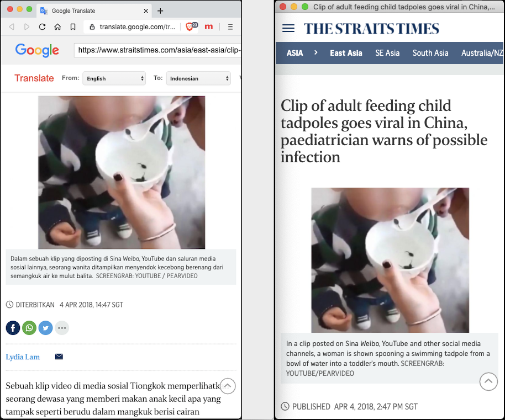Open author Lydia Lam profile link

23,357
